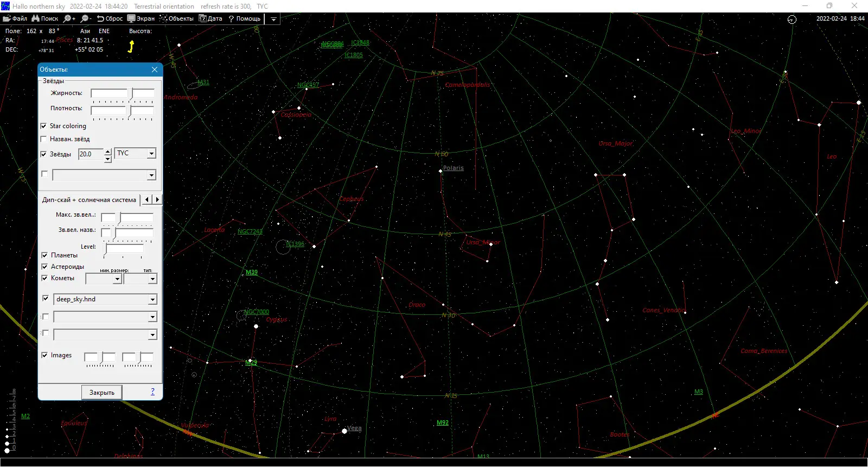Uncheck the deep_sky.hnd catalog checkbox
The width and height of the screenshot is (868, 467).
(46, 299)
